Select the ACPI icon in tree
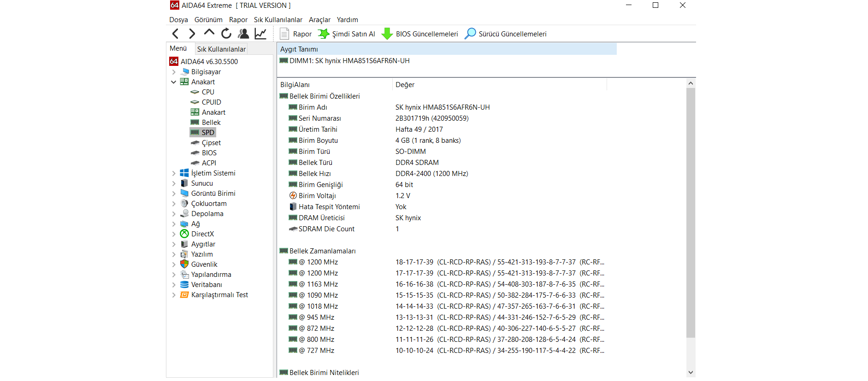The image size is (868, 381). pyautogui.click(x=195, y=163)
